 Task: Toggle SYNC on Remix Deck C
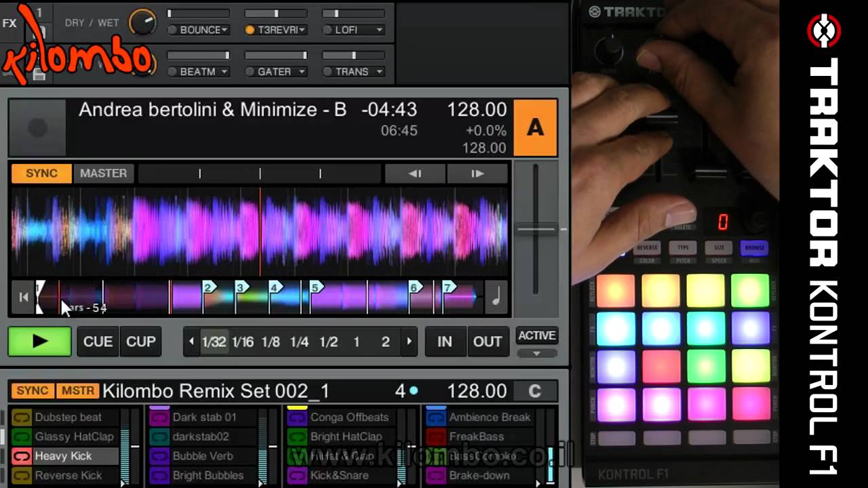(32, 391)
